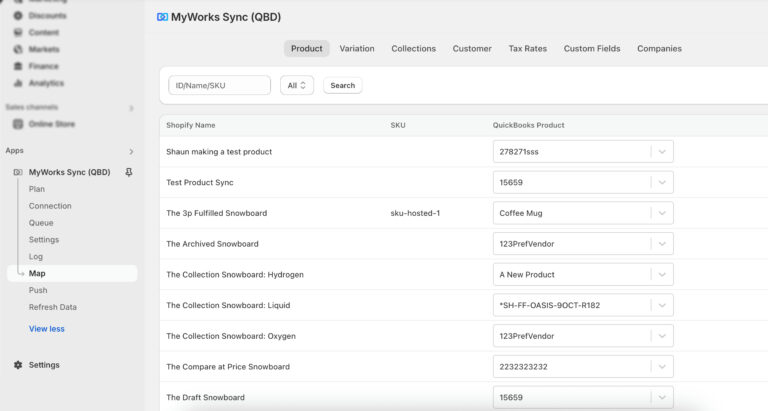The width and height of the screenshot is (768, 411).
Task: Click The Draft Snowboard product name
Action: 205,397
